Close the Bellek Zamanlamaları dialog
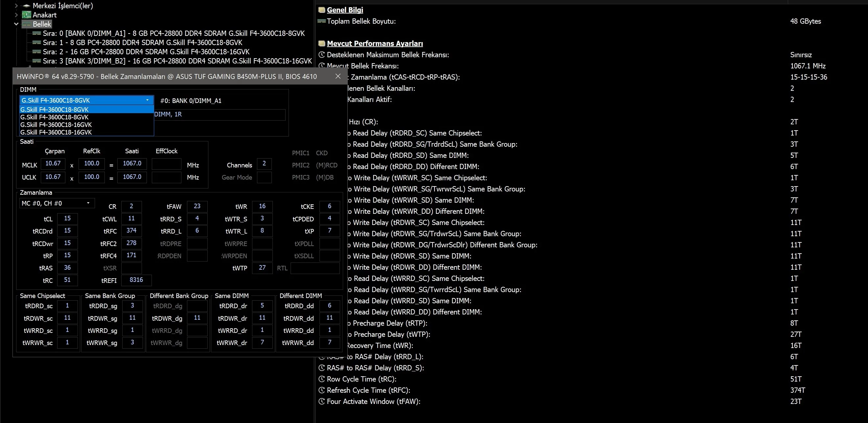The height and width of the screenshot is (423, 868). [338, 76]
